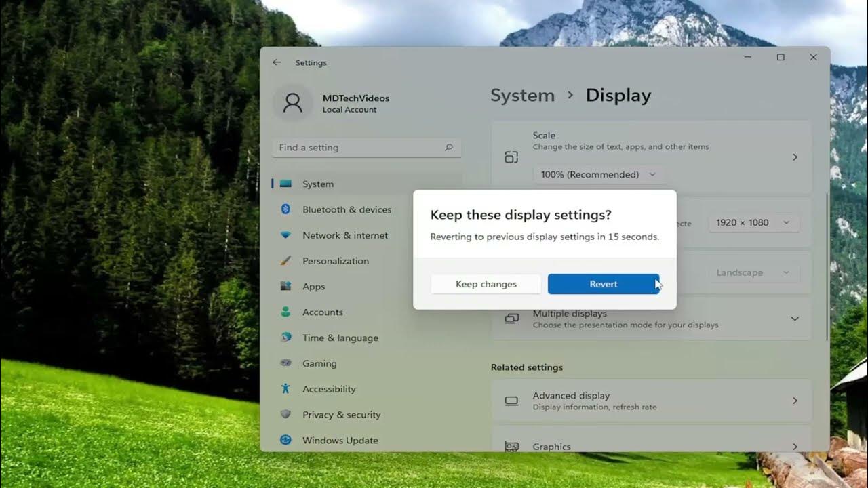
Task: Click the Accessibility figure icon
Action: coord(286,389)
